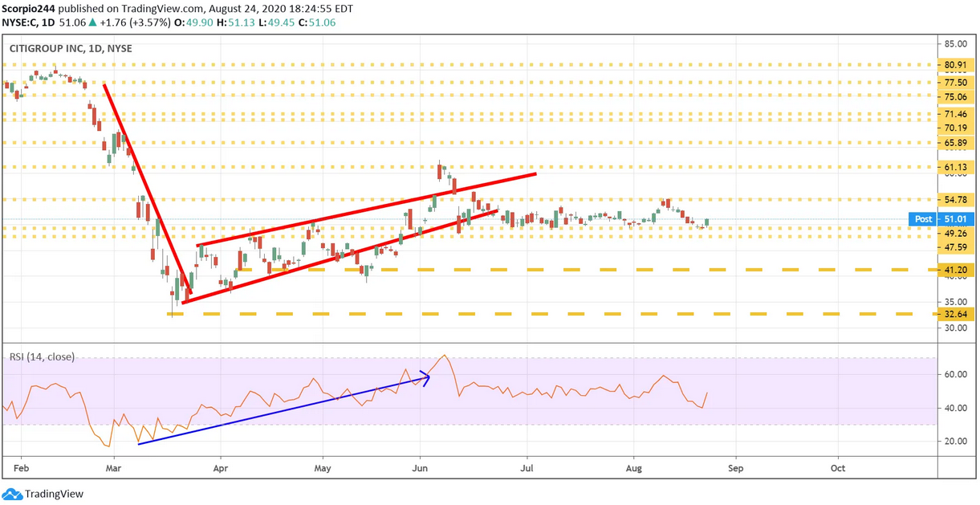980x505 pixels.
Task: Click the May date label on time axis
Action: pyautogui.click(x=323, y=466)
